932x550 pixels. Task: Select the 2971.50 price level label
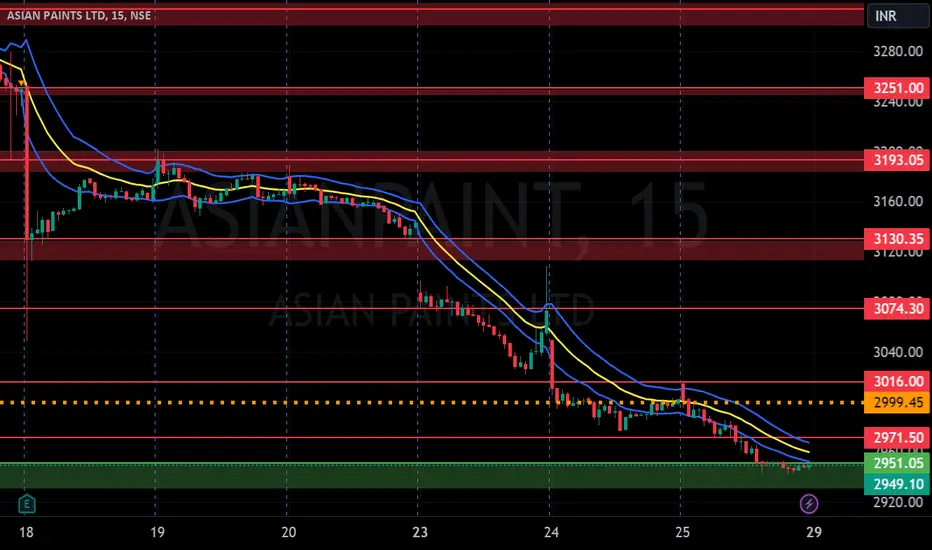[x=898, y=438]
